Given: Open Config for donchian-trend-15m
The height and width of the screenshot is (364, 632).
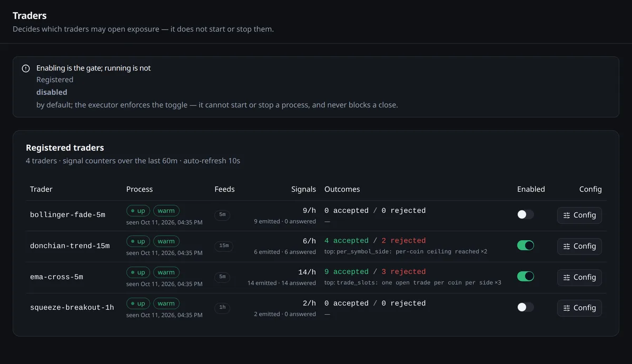Looking at the screenshot, I should tap(579, 246).
